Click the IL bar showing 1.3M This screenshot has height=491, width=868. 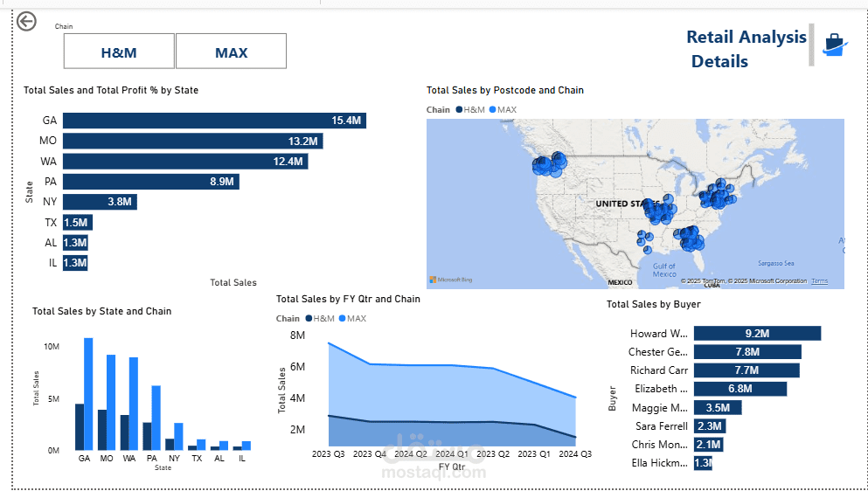(x=75, y=263)
